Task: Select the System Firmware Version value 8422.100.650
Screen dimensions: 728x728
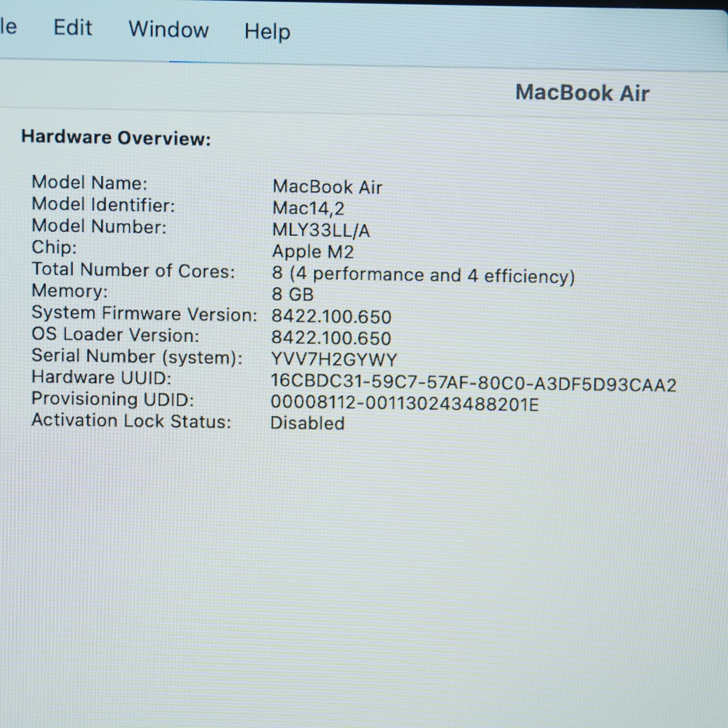Action: [x=331, y=317]
